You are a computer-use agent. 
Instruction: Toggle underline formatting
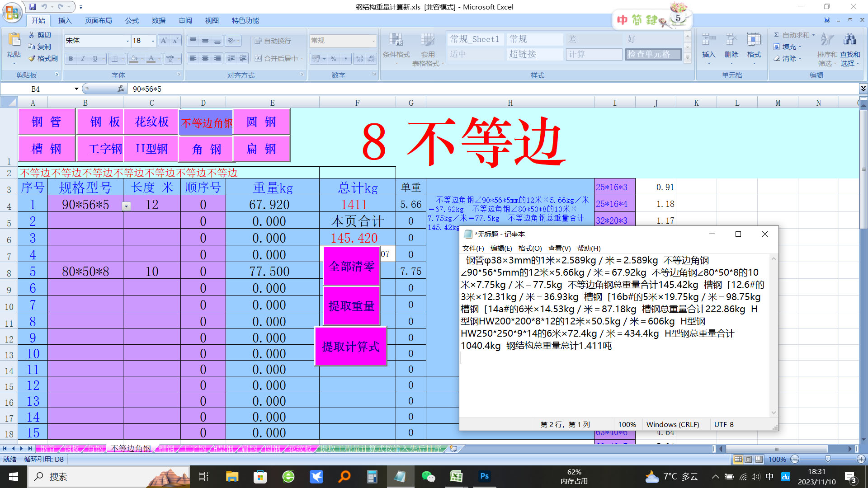(95, 59)
